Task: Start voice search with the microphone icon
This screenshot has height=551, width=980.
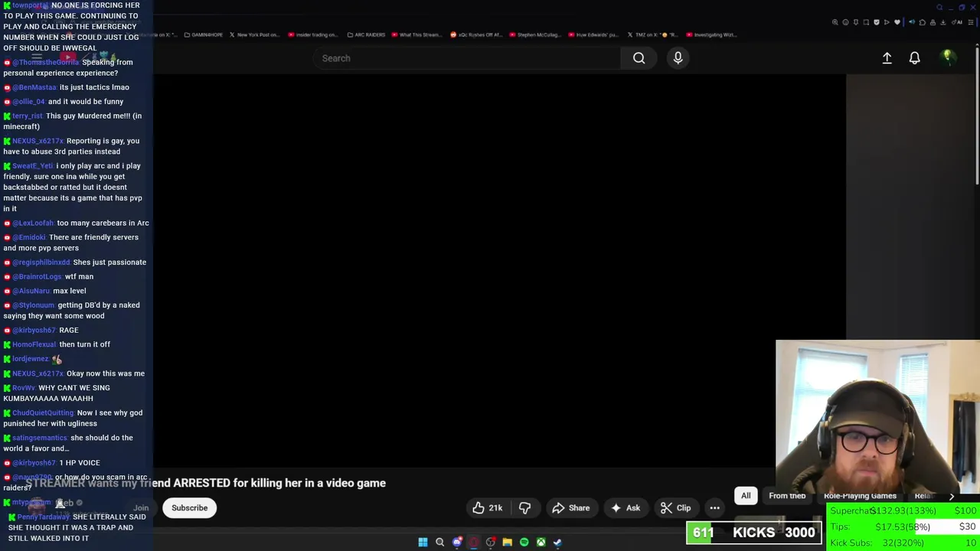Action: [x=678, y=58]
